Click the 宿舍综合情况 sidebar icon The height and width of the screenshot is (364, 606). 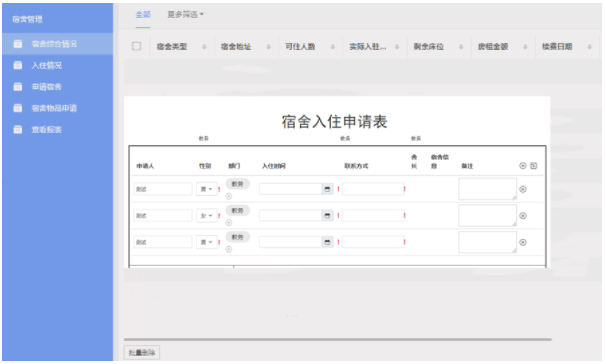coord(18,44)
